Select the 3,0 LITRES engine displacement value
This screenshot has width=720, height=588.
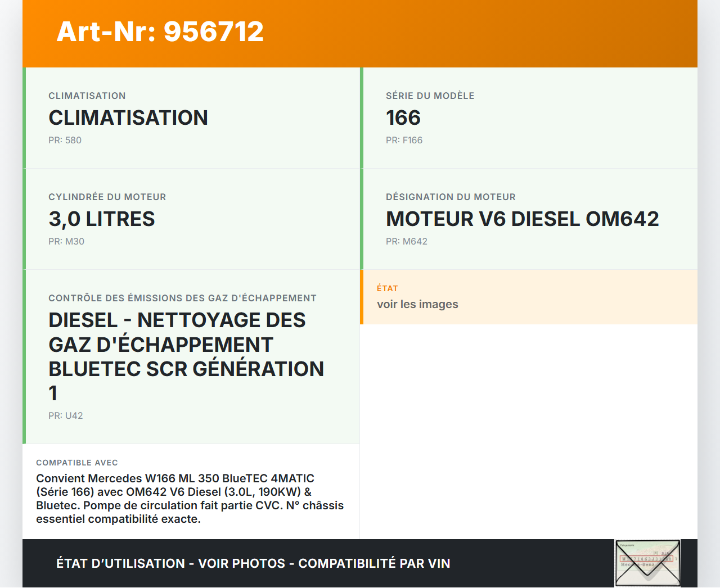pos(102,219)
